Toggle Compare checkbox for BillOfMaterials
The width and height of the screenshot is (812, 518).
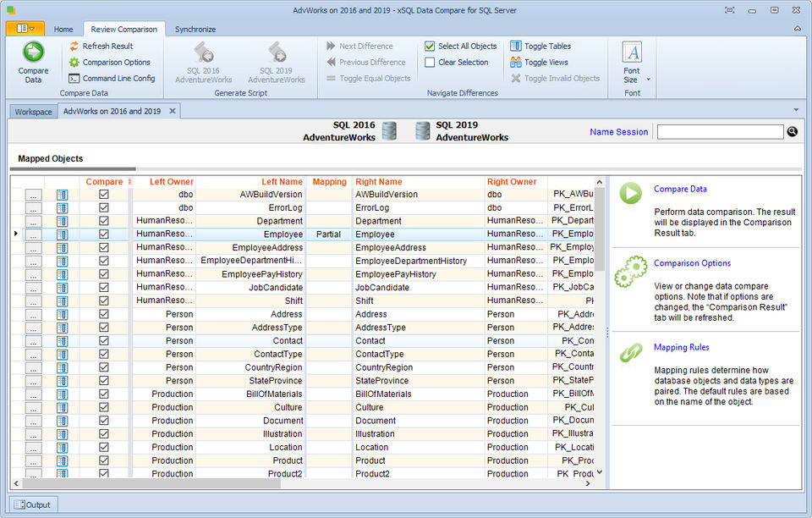(104, 394)
